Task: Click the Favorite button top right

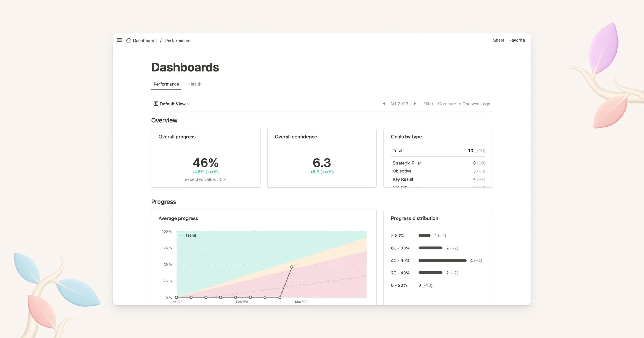Action: [517, 40]
